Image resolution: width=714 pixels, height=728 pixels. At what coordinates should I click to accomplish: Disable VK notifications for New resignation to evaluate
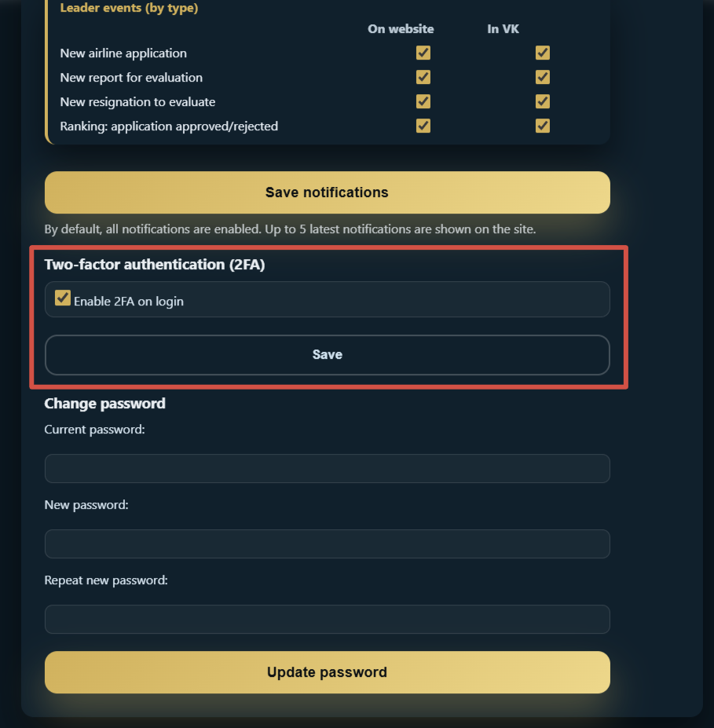click(542, 101)
